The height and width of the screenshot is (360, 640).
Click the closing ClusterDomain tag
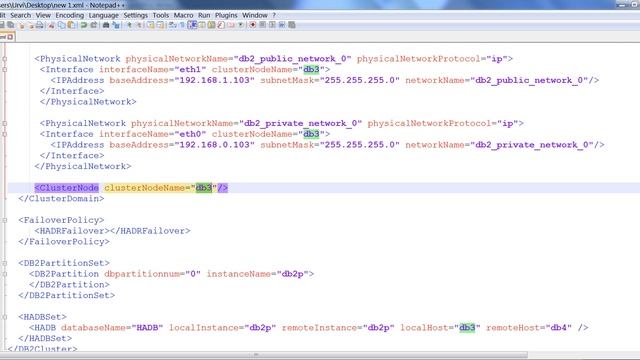tap(61, 199)
